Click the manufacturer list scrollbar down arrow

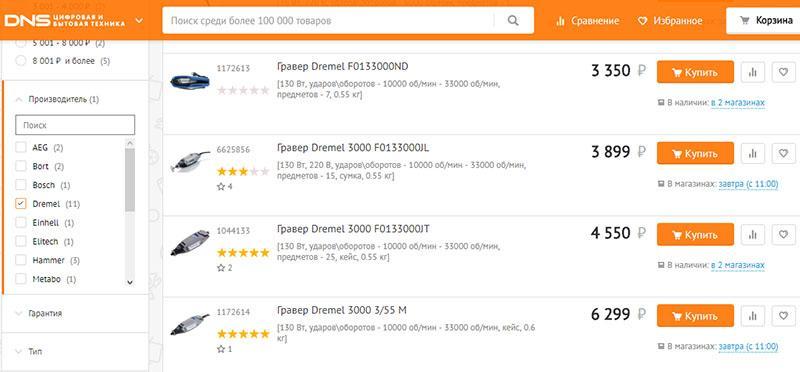tap(130, 282)
